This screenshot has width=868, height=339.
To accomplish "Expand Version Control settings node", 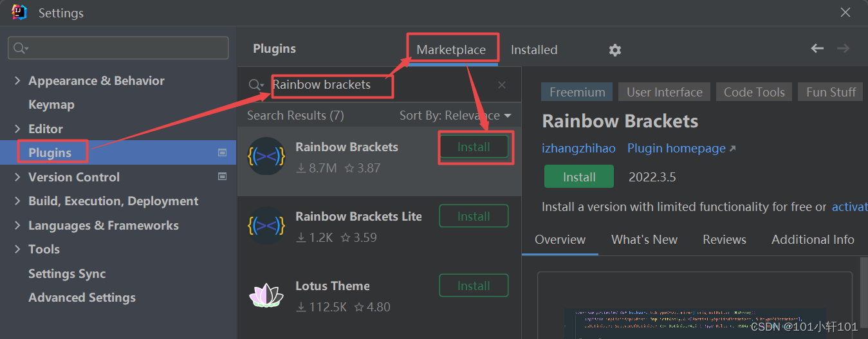I will 17,177.
